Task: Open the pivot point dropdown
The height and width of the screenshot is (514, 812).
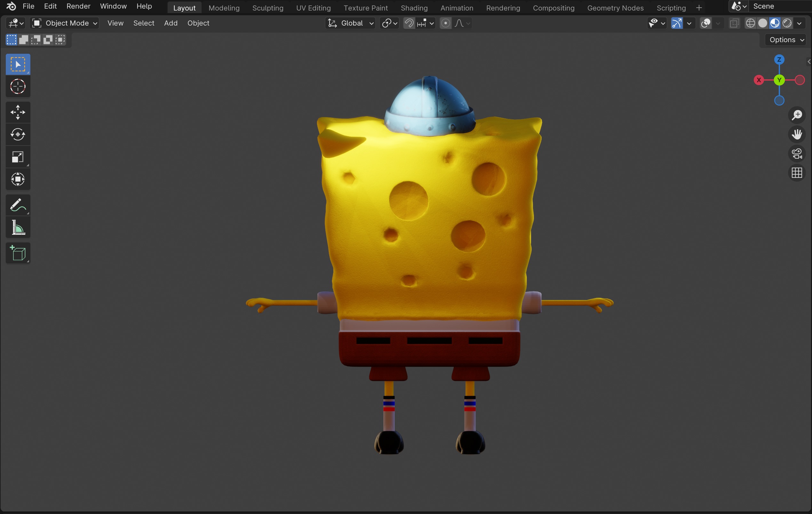Action: 389,23
